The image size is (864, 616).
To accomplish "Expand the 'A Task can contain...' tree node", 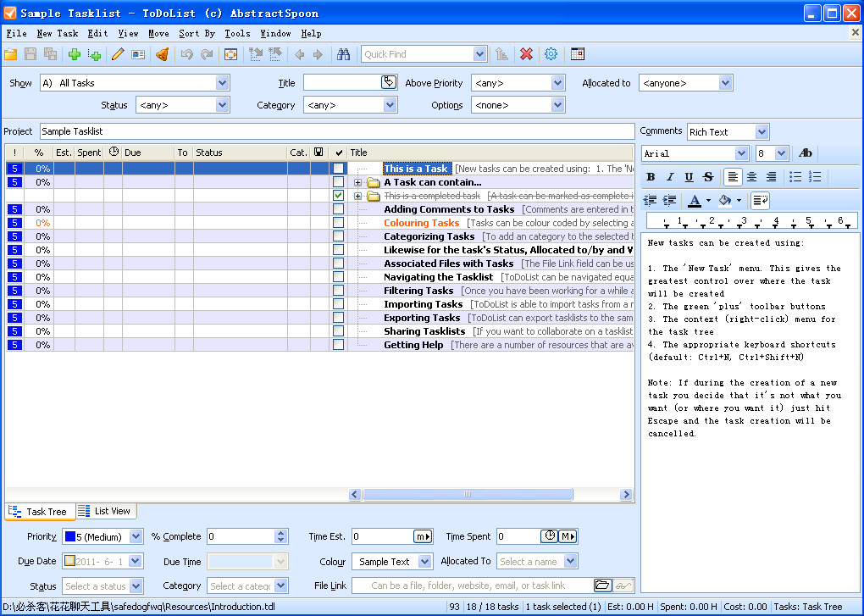I will tap(357, 182).
